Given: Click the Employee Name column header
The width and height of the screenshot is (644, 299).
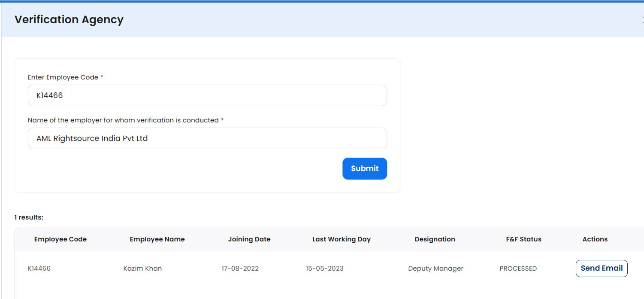Looking at the screenshot, I should 157,239.
